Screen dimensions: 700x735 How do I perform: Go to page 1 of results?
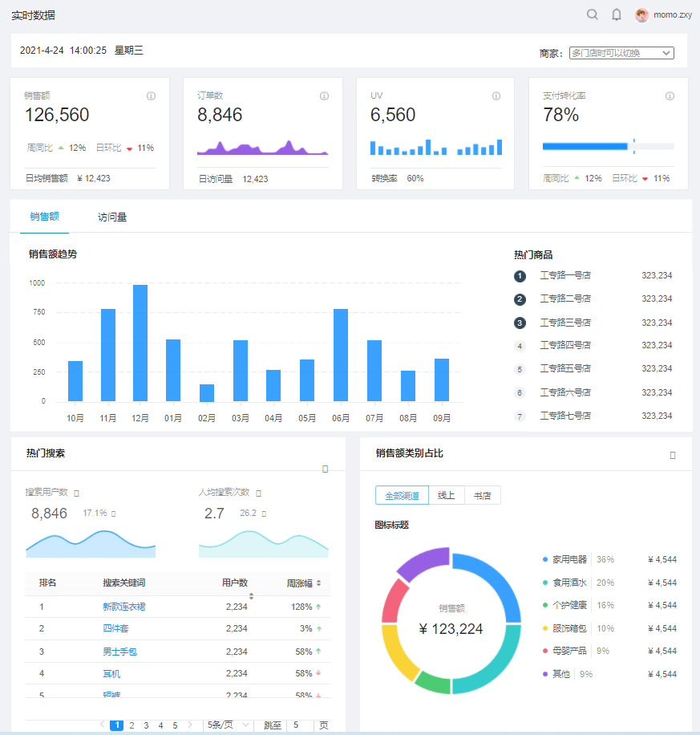point(117,725)
